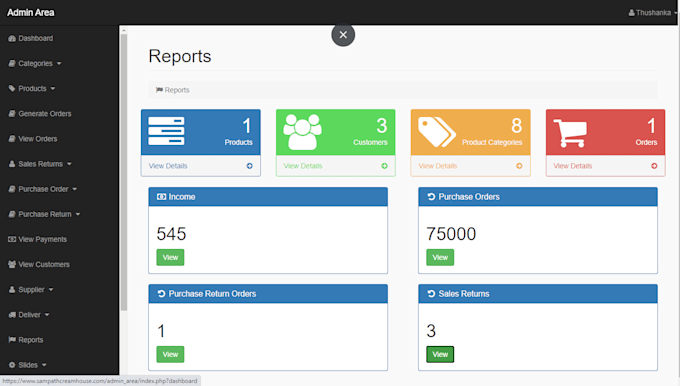Expand the Purchase Return sidebar dropdown
This screenshot has width=680, height=386.
[x=78, y=215]
